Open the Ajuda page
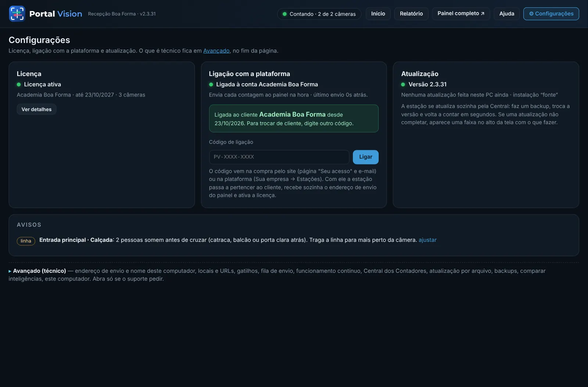The width and height of the screenshot is (588, 387). 507,14
